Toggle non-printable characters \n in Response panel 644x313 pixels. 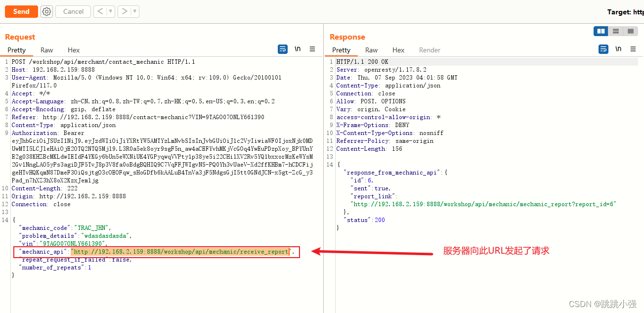pos(618,49)
